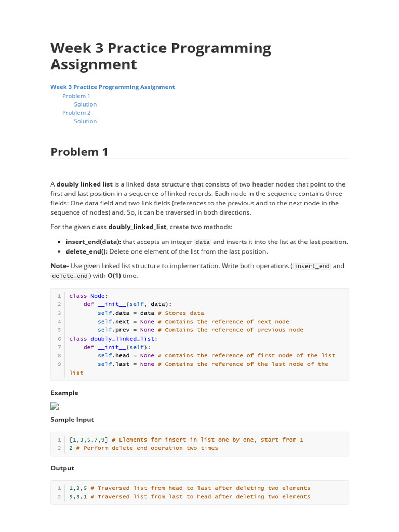399x532 pixels.
Task: Jump to the "Problem 1" contents link
Action: pyautogui.click(x=76, y=96)
